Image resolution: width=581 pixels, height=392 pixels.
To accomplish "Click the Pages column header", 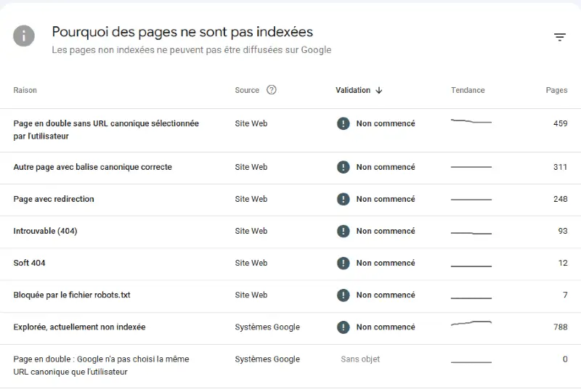I will tap(556, 90).
